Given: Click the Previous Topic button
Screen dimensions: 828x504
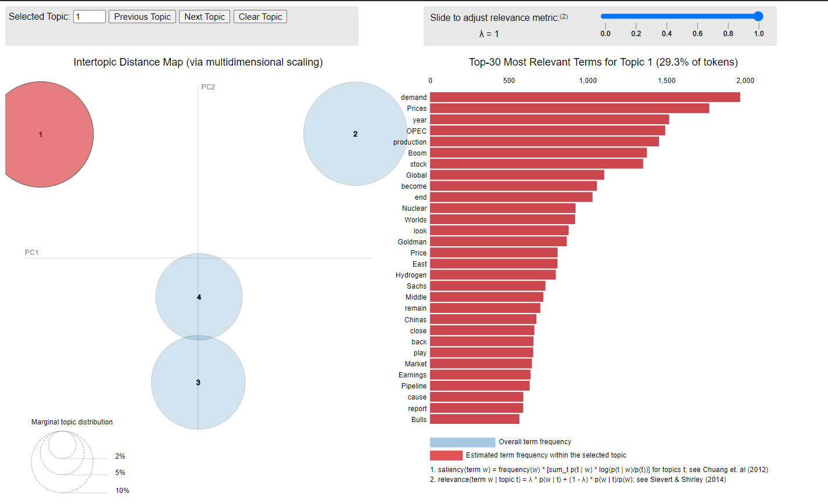Looking at the screenshot, I should click(142, 17).
